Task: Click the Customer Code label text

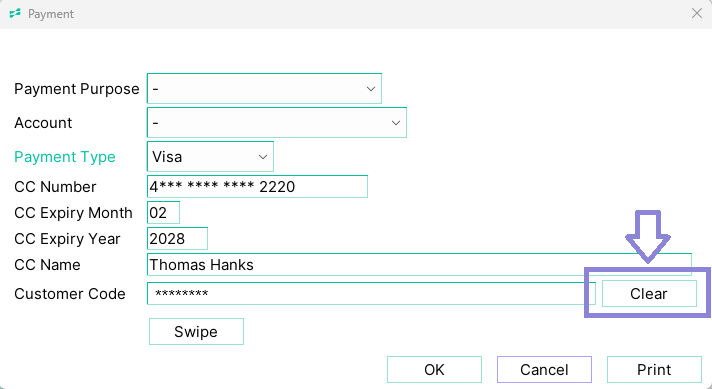Action: click(69, 294)
